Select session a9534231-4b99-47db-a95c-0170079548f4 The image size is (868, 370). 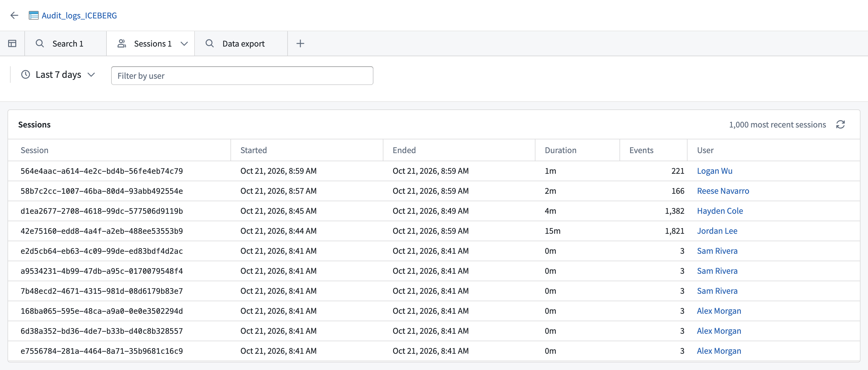[102, 271]
